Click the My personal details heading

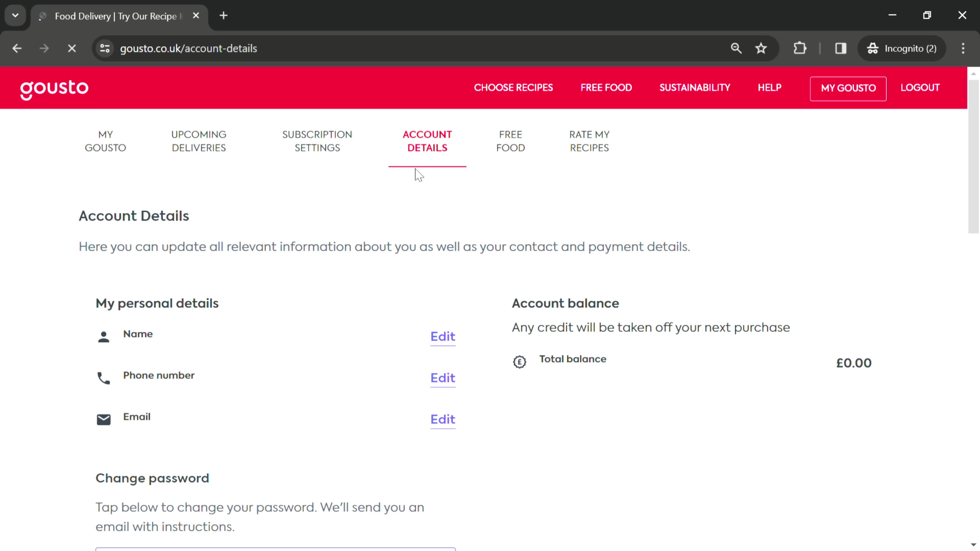coord(157,304)
